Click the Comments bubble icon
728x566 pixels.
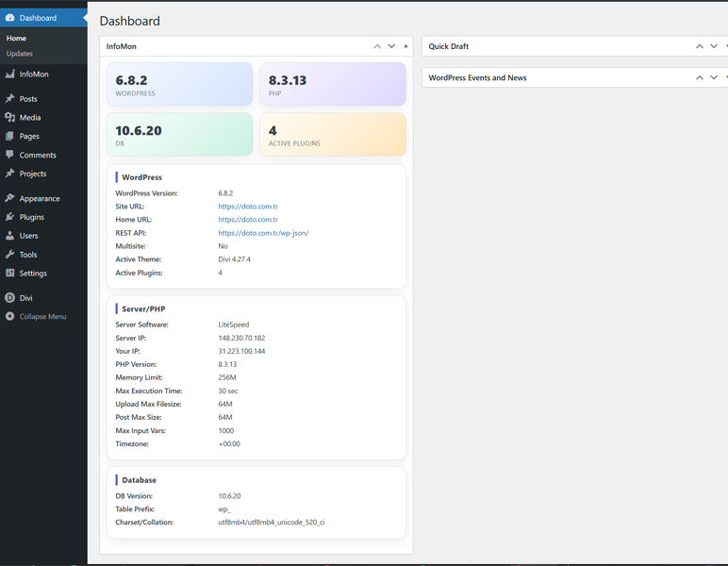click(x=9, y=155)
